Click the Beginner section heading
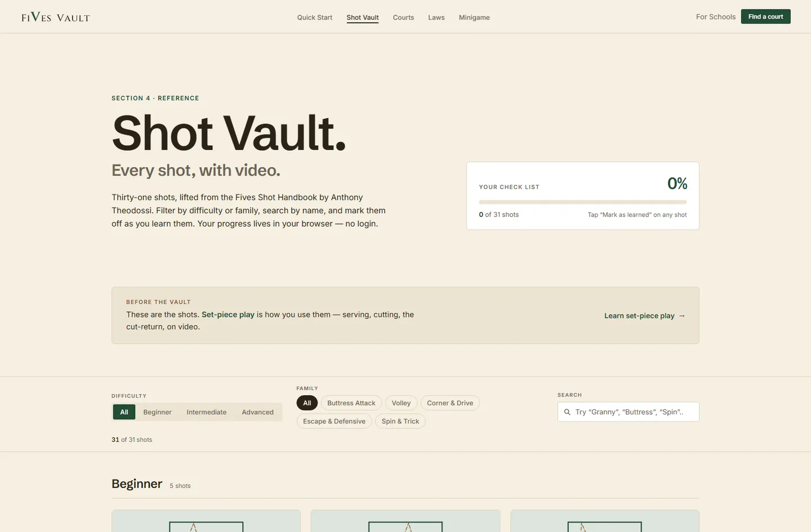The image size is (811, 532). (137, 484)
